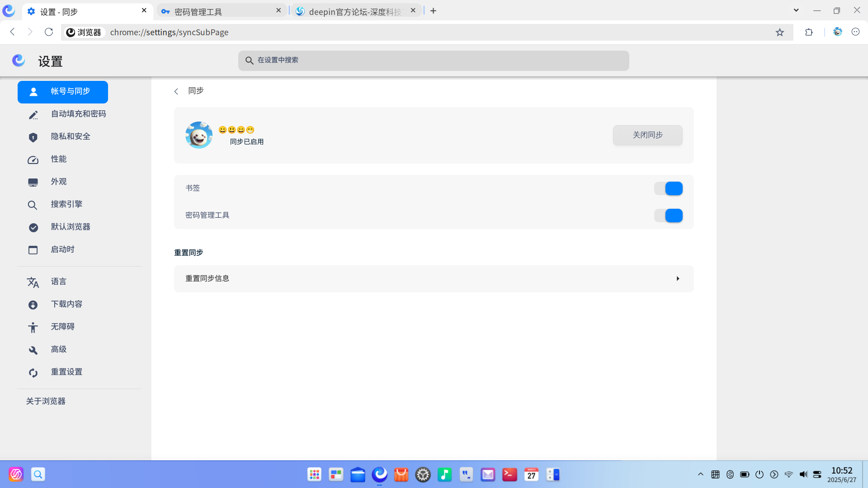Viewport: 868px width, 488px height.
Task: Launch the music player from the dock
Action: pyautogui.click(x=444, y=474)
